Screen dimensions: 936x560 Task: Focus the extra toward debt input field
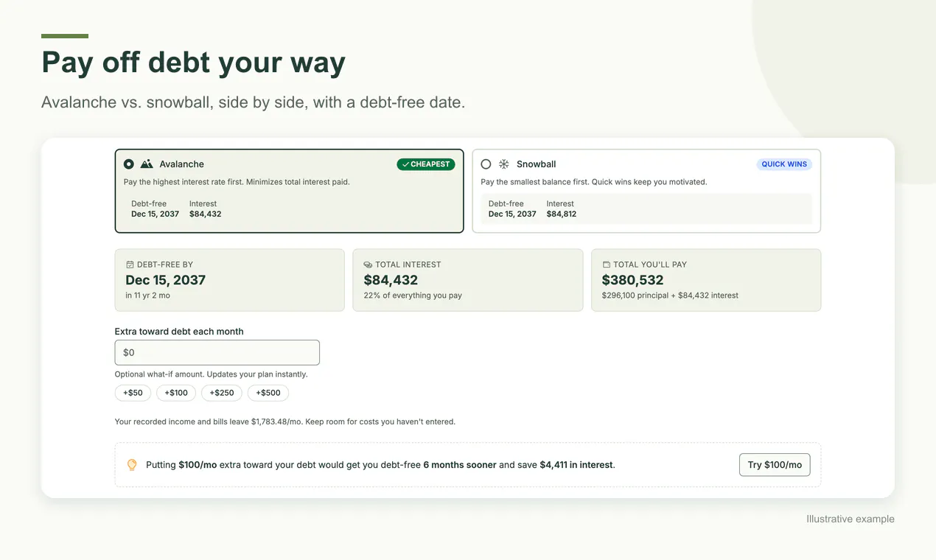pos(217,352)
